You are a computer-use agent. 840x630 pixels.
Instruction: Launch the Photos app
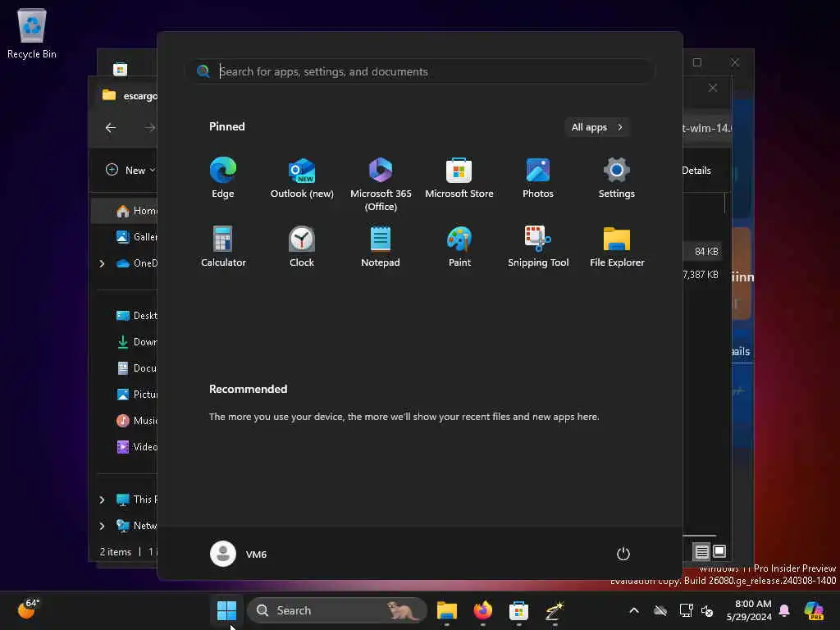pyautogui.click(x=538, y=178)
